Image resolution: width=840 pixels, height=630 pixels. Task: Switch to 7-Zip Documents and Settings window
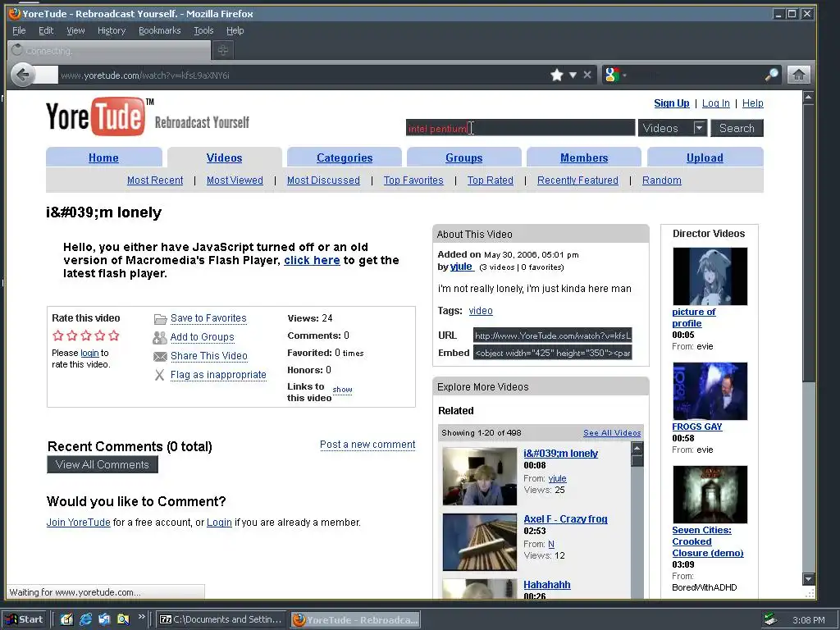tap(221, 619)
